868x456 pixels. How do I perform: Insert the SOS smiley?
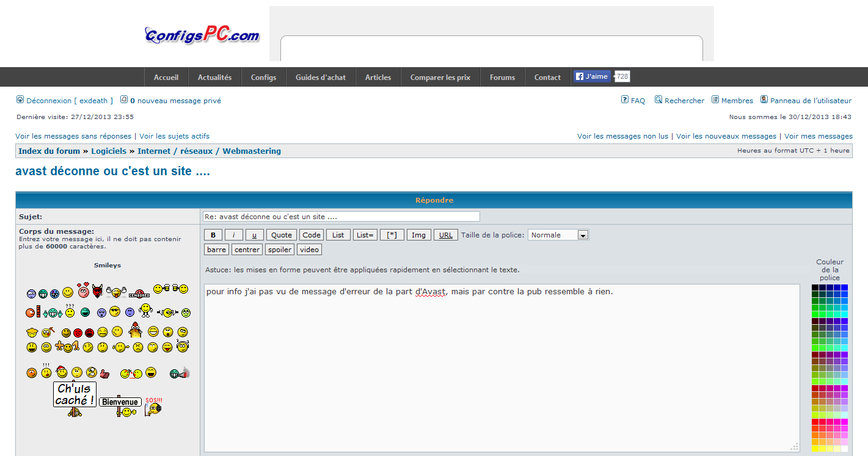pos(153,407)
